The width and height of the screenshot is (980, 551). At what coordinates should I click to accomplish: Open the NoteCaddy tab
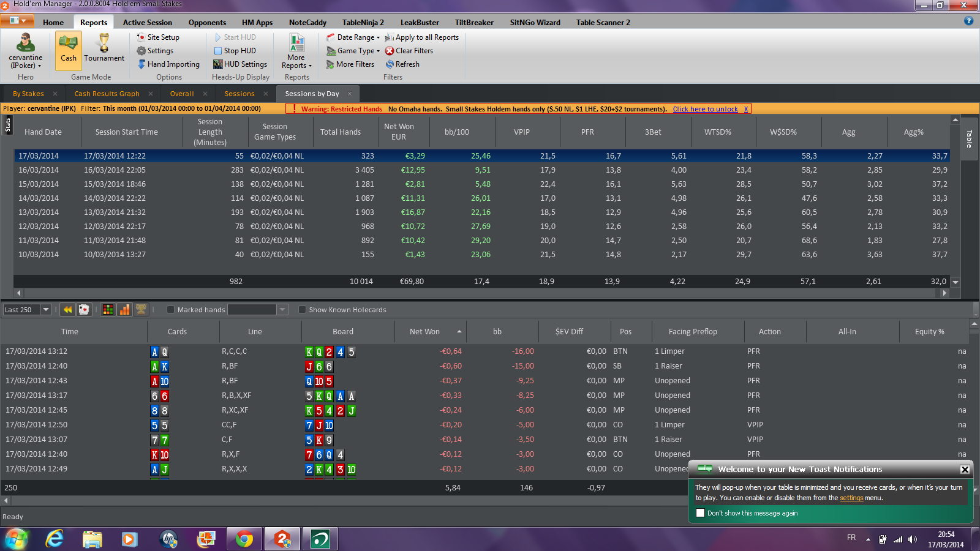coord(307,23)
